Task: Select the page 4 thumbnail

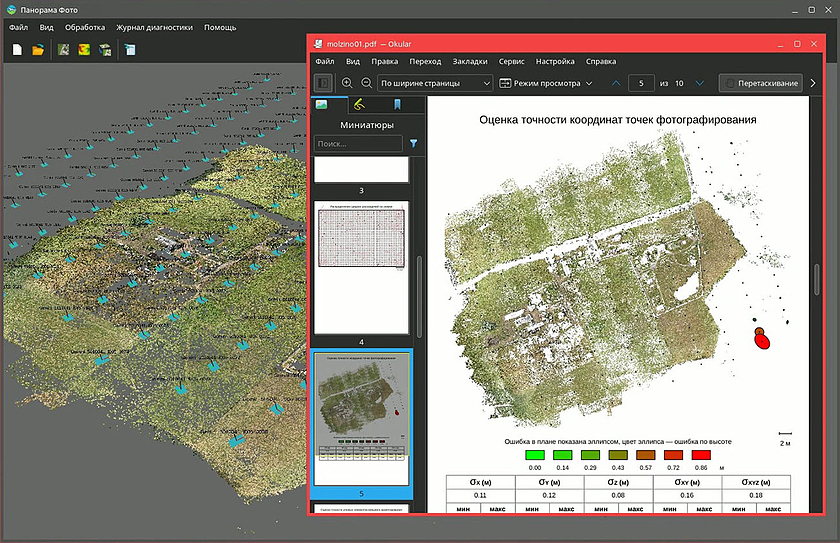Action: coord(362,267)
